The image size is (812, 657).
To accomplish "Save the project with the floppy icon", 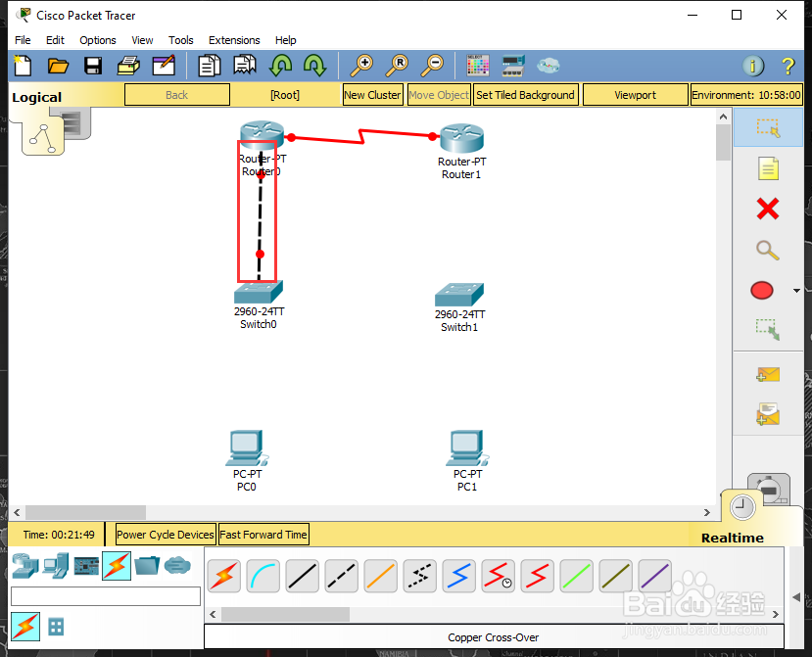I will pos(93,66).
